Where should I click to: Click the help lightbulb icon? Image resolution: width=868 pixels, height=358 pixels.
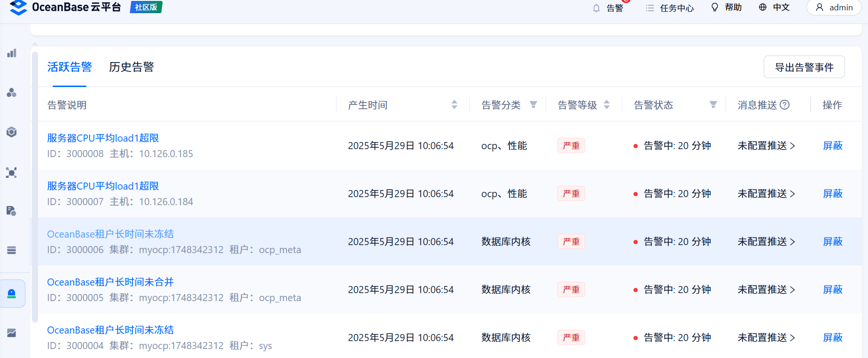[715, 7]
